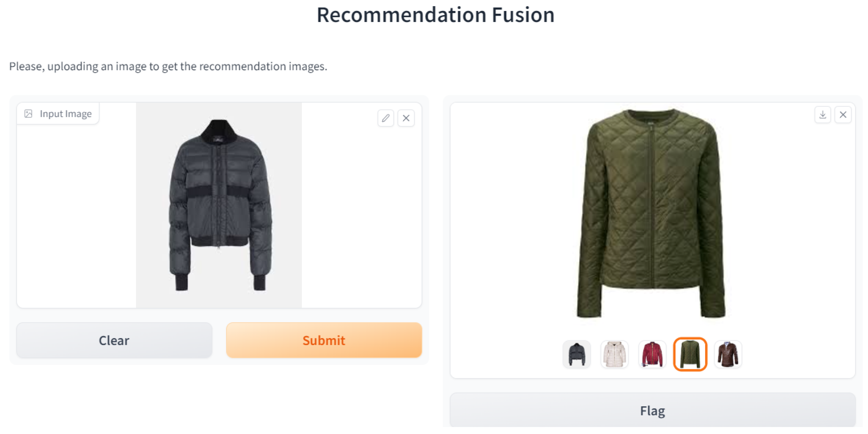Click the Recommendation Fusion heading
Screen dimensions: 868x434
pyautogui.click(x=435, y=15)
